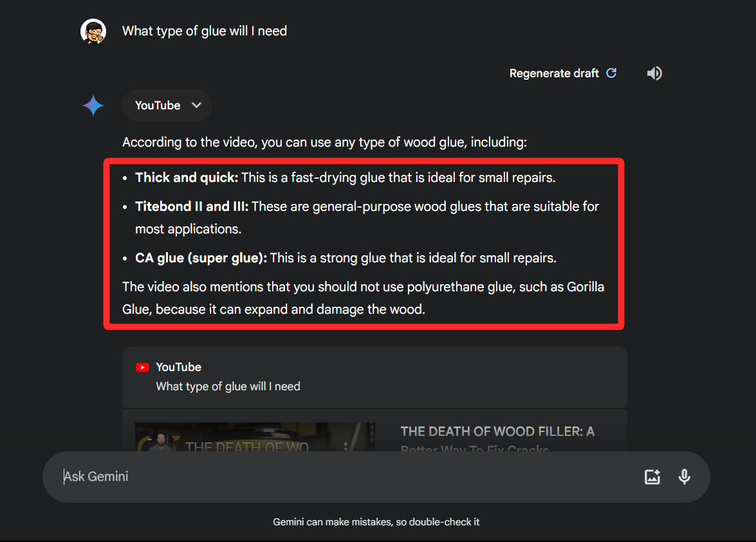Expand the YouTube extension dropdown chevron

(196, 105)
